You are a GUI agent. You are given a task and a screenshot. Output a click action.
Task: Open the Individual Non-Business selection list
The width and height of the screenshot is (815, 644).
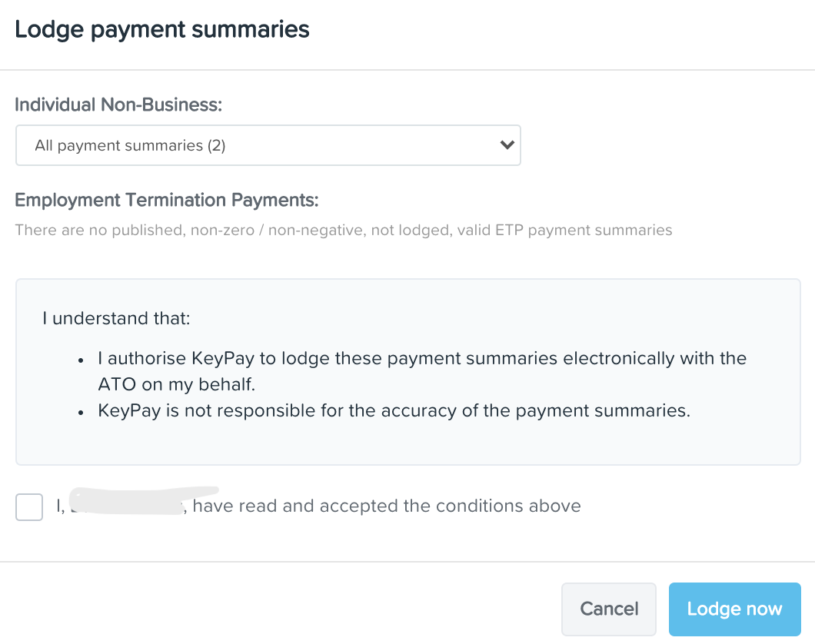268,144
